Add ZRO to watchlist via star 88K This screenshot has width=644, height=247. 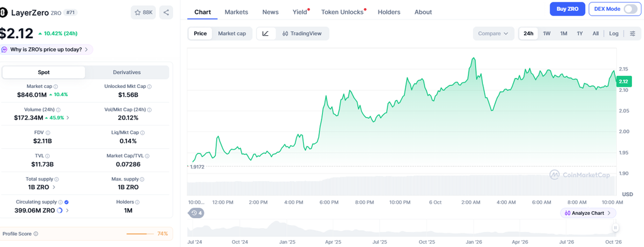pos(143,13)
